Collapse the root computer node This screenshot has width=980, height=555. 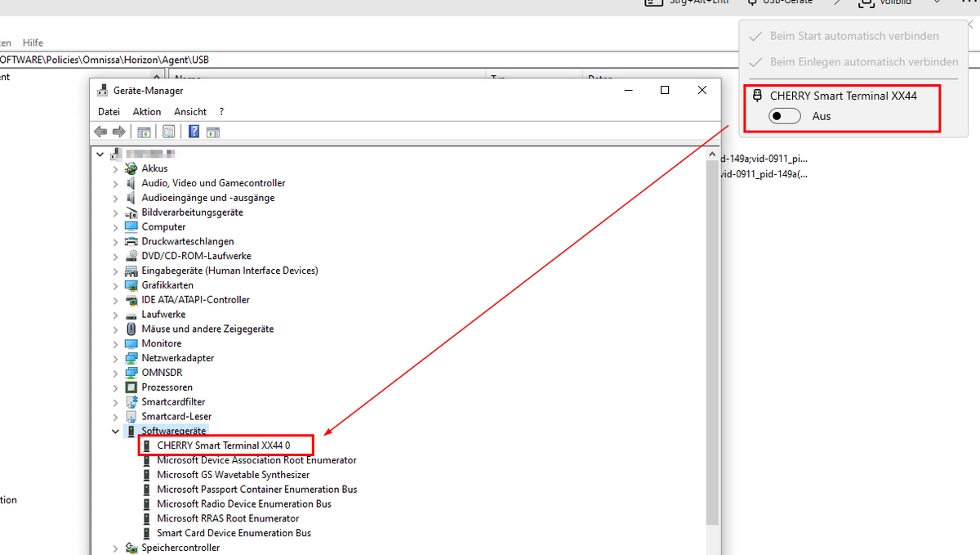100,154
